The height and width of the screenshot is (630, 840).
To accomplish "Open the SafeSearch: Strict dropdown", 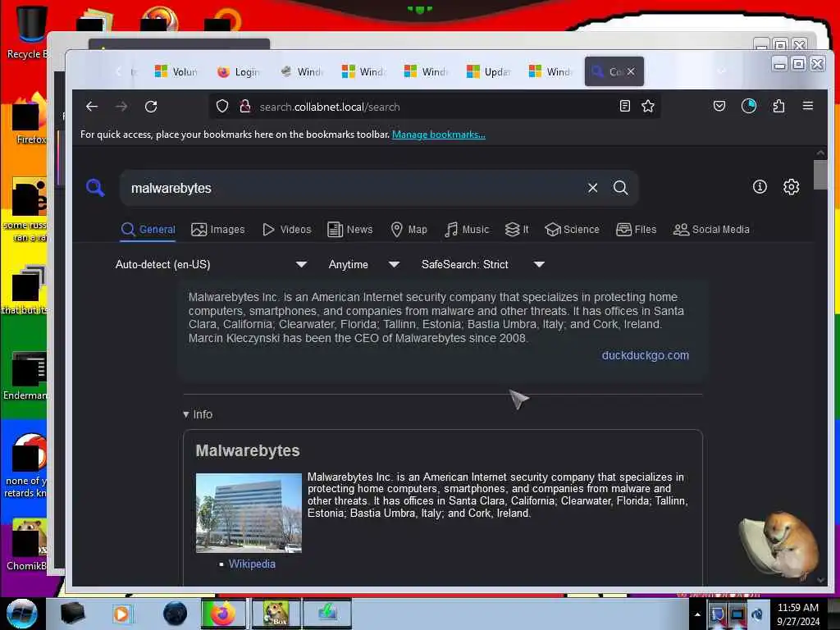I will coord(482,264).
